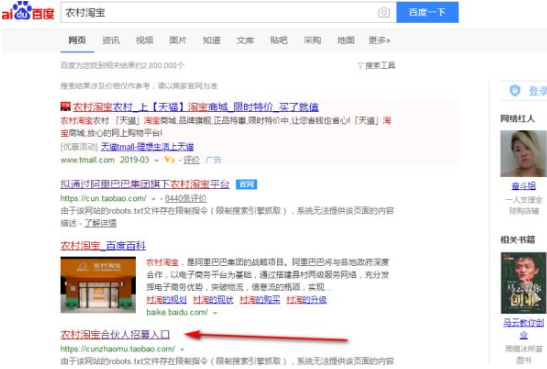Click the 登录 link

tap(538, 91)
